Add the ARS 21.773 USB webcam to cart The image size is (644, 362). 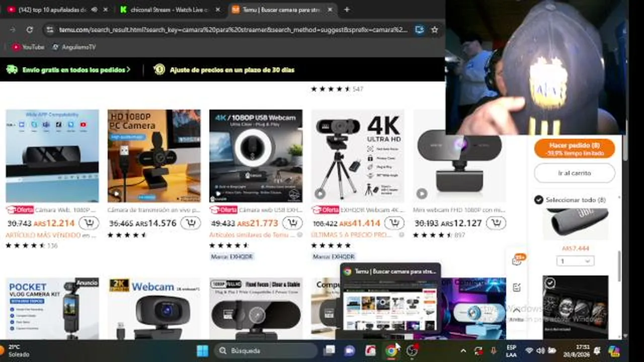coord(292,223)
